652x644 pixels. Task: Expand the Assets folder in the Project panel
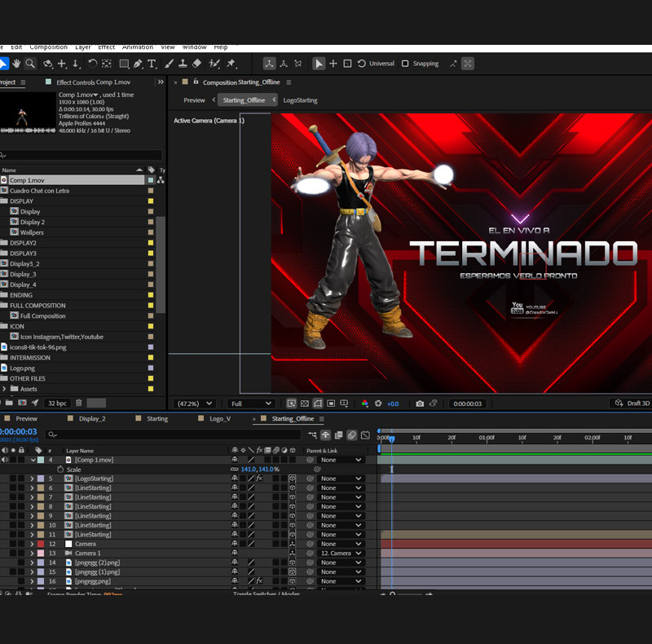pos(4,389)
